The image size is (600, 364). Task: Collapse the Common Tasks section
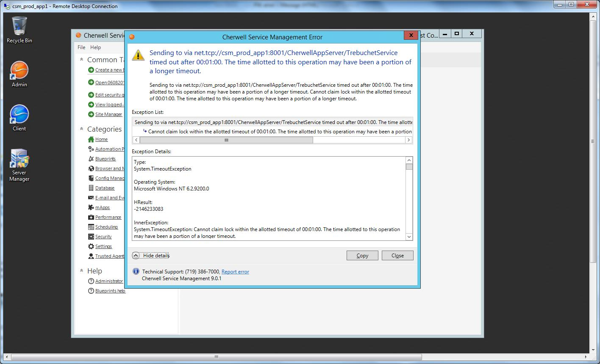pos(82,60)
